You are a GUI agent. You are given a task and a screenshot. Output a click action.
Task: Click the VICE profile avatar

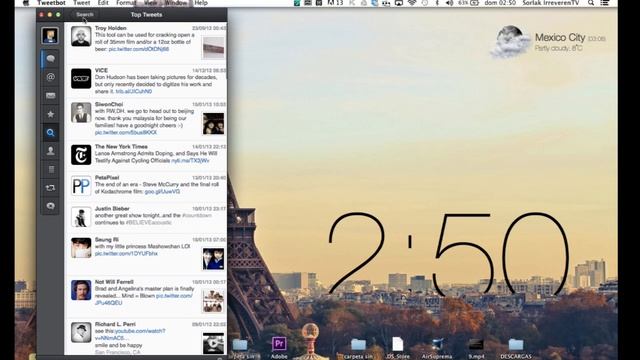click(x=81, y=79)
